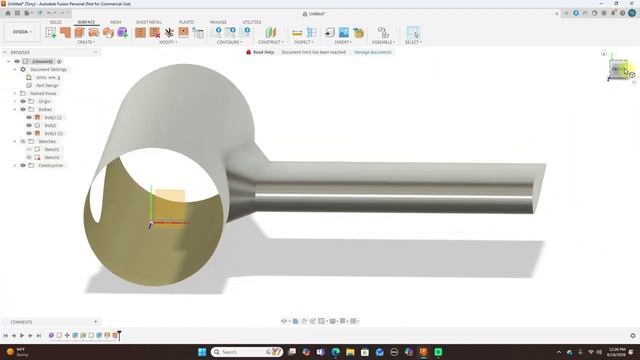Click the Modify icon with the red X
This screenshot has height=360, width=640.
(155, 33)
